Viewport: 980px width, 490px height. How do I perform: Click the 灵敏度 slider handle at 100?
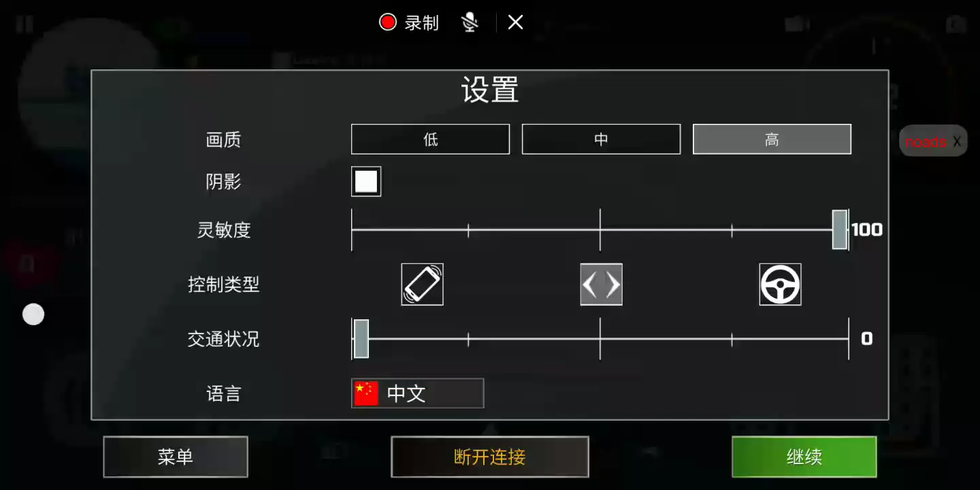840,229
